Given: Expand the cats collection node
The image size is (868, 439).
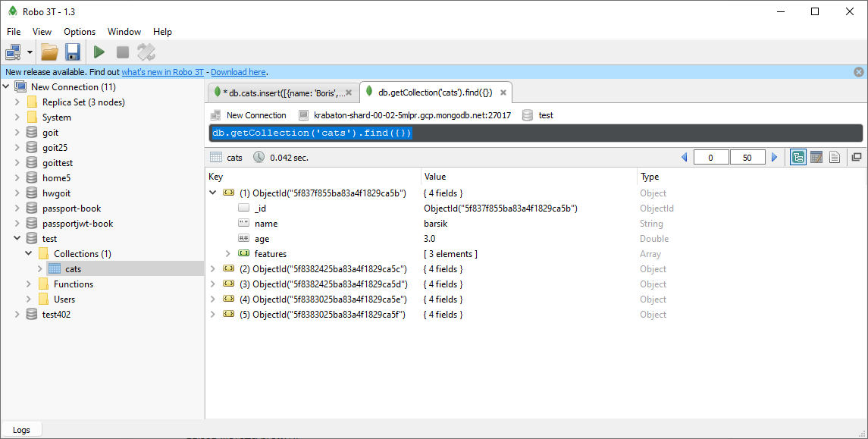Looking at the screenshot, I should coord(40,269).
